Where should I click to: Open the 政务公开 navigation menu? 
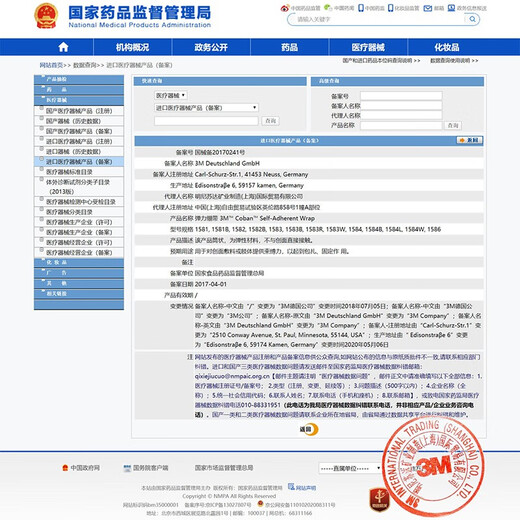point(211,47)
